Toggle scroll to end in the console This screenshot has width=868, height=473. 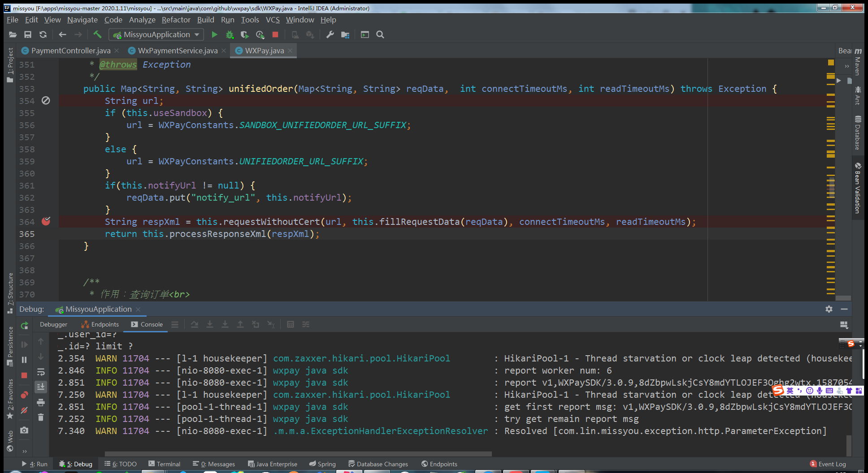tap(41, 387)
